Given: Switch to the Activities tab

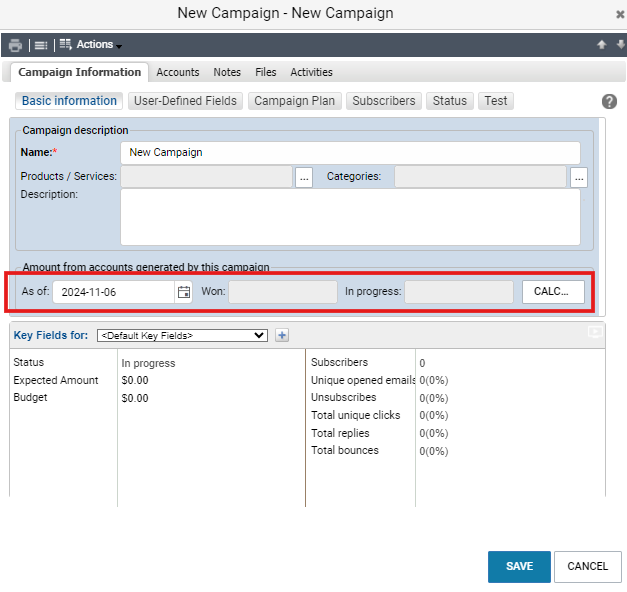Looking at the screenshot, I should [x=312, y=72].
